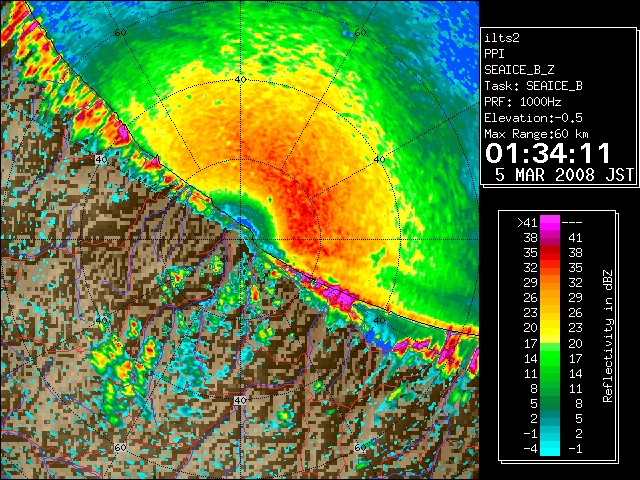
Task: Click the 'PRF: 1000Hz' line
Action: pyautogui.click(x=523, y=102)
